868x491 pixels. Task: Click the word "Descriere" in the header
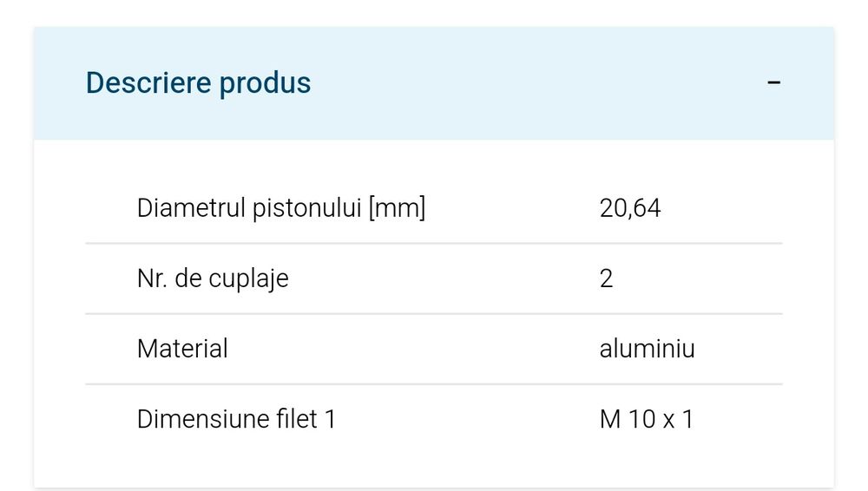(148, 83)
